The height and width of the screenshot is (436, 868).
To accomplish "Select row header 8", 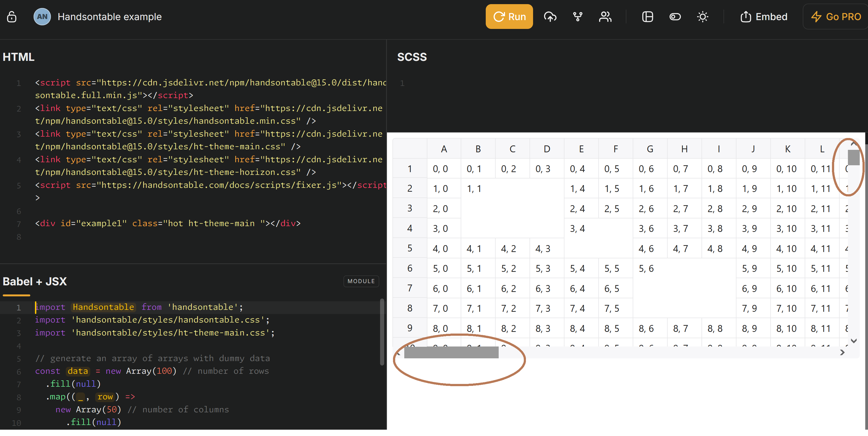I will 410,308.
